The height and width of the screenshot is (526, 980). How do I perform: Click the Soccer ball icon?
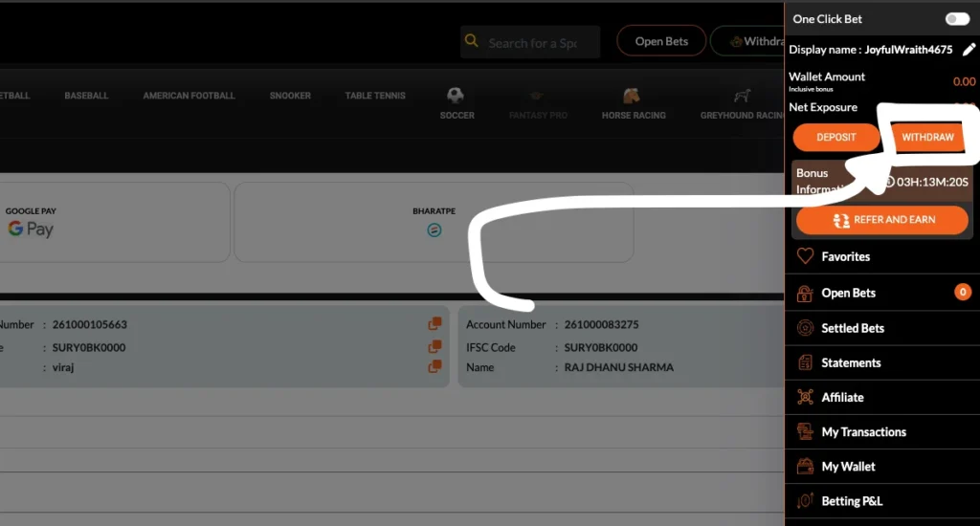pyautogui.click(x=456, y=96)
